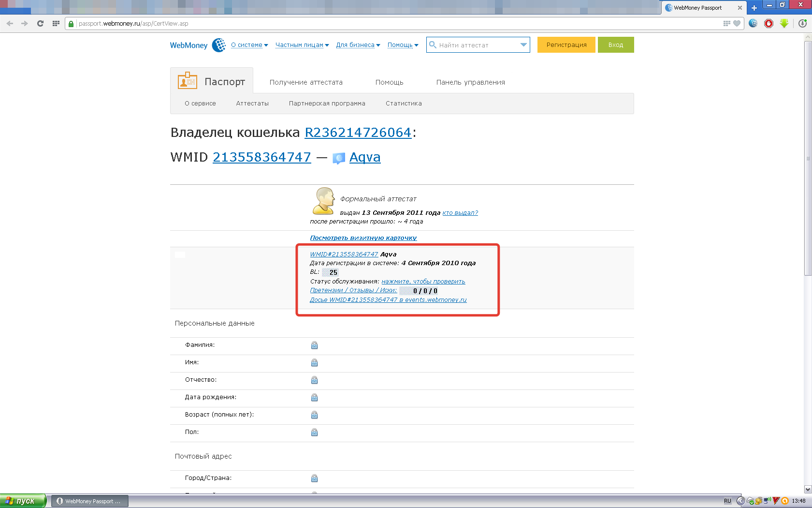The image size is (812, 508).
Task: Click the Вход login button
Action: 616,45
